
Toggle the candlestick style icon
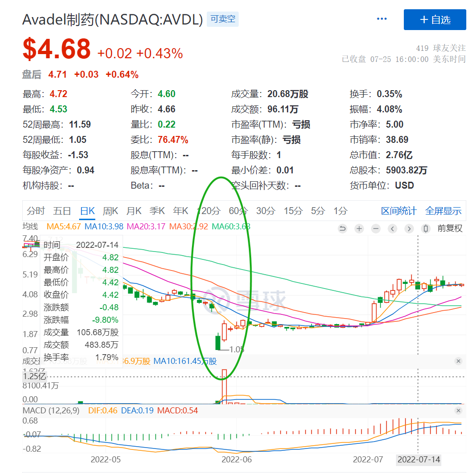426,228
